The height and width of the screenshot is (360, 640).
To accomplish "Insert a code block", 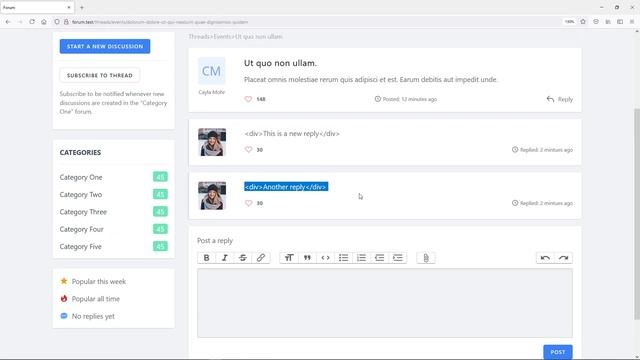I will click(x=325, y=258).
